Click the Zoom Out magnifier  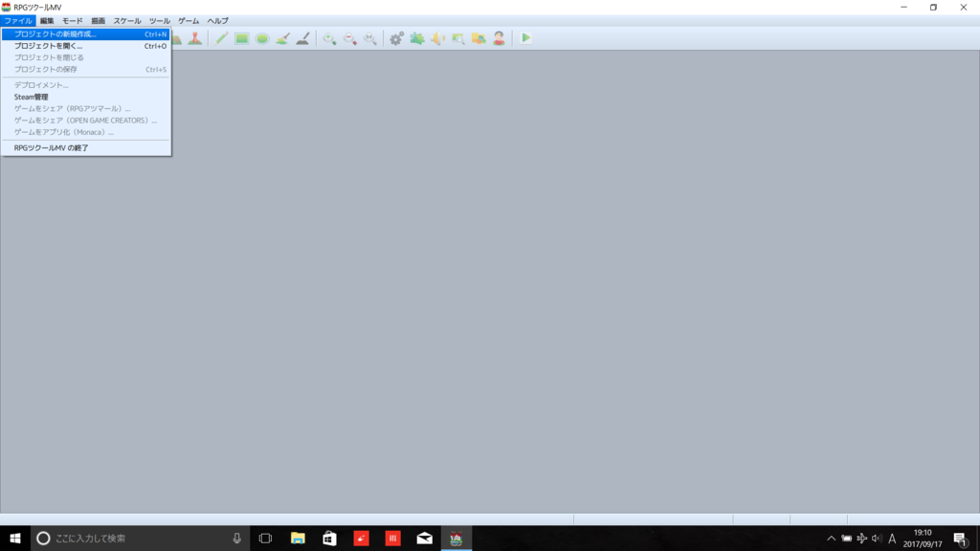point(350,38)
